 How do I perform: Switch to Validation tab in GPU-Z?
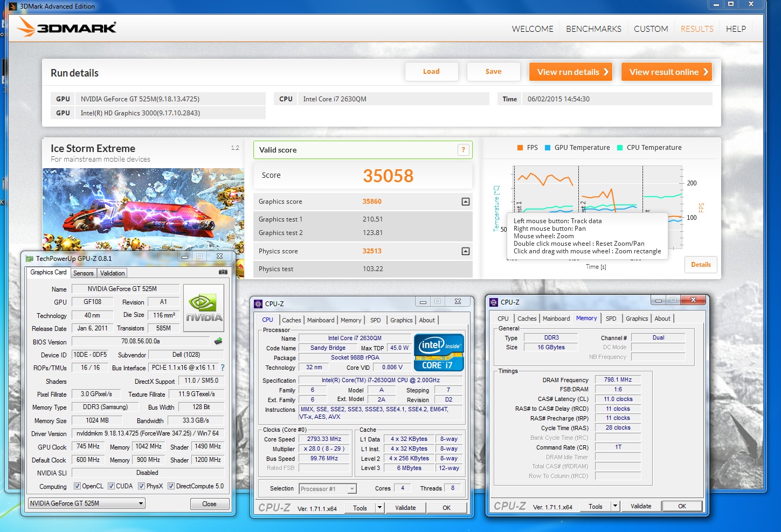pos(113,273)
